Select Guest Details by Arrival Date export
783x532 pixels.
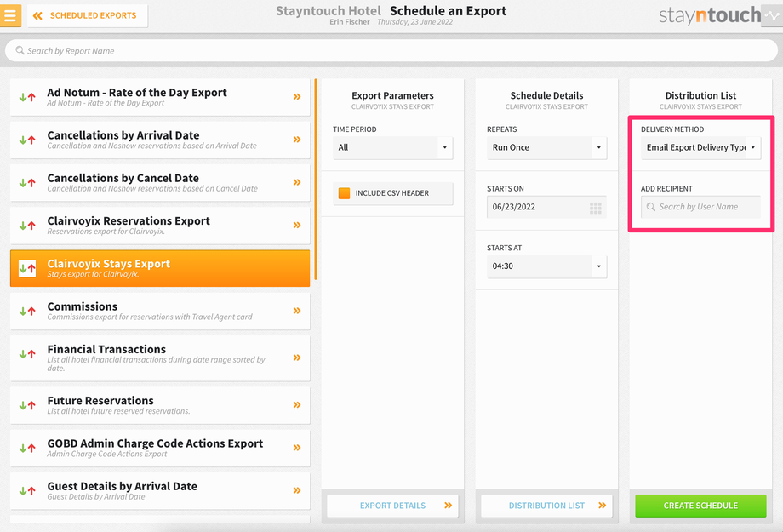pyautogui.click(x=160, y=491)
